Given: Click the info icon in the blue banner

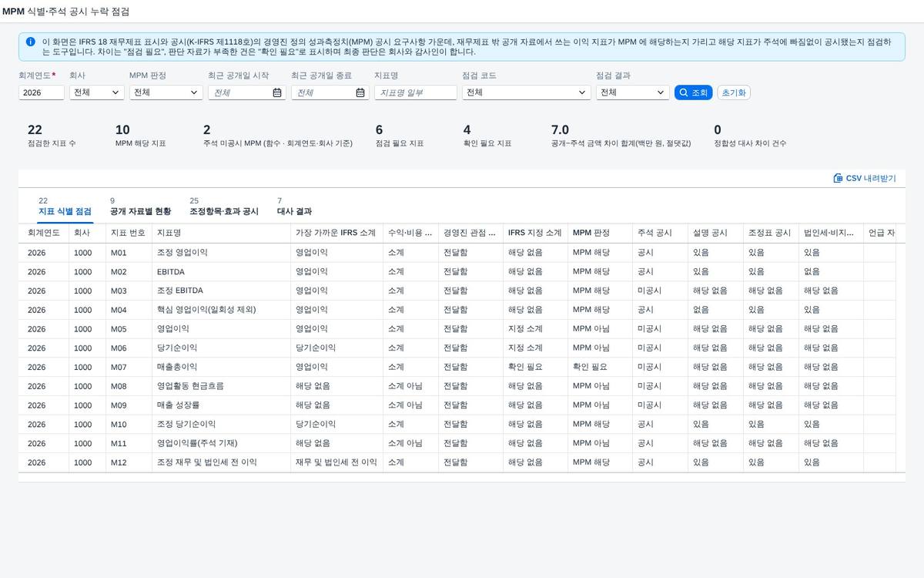Looking at the screenshot, I should click(30, 42).
